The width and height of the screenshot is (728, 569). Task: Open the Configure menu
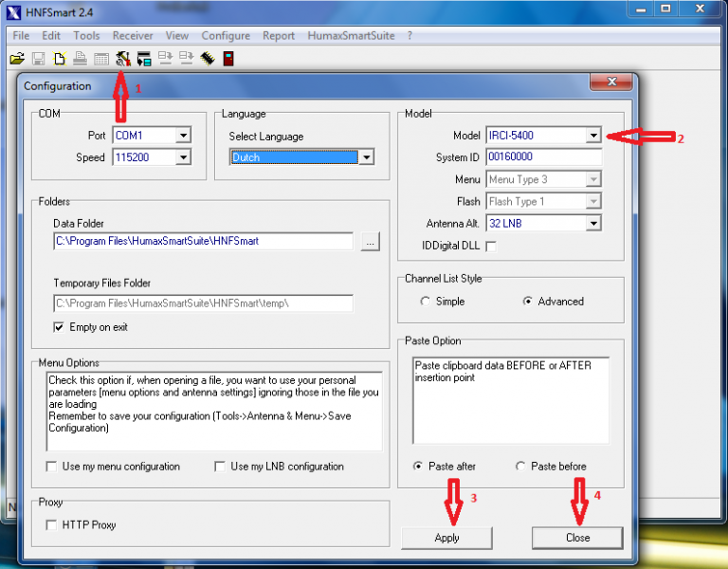226,36
